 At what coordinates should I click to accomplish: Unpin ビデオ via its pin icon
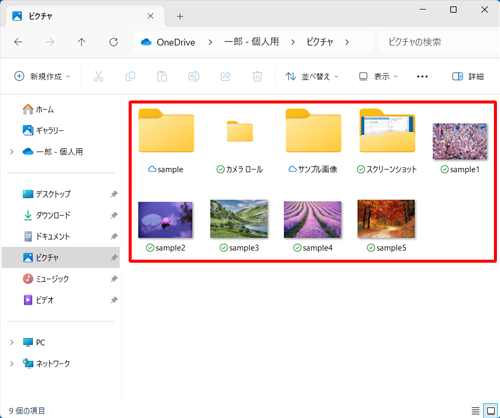click(114, 300)
